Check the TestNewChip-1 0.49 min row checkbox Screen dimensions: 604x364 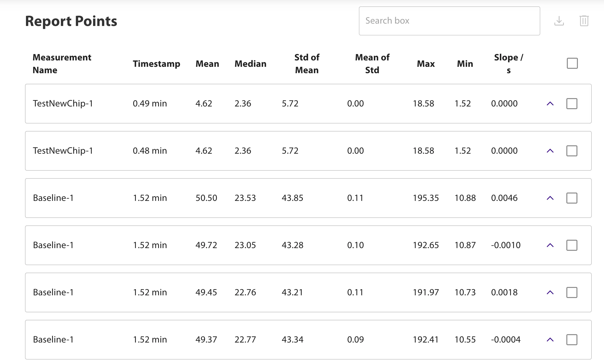click(x=572, y=103)
